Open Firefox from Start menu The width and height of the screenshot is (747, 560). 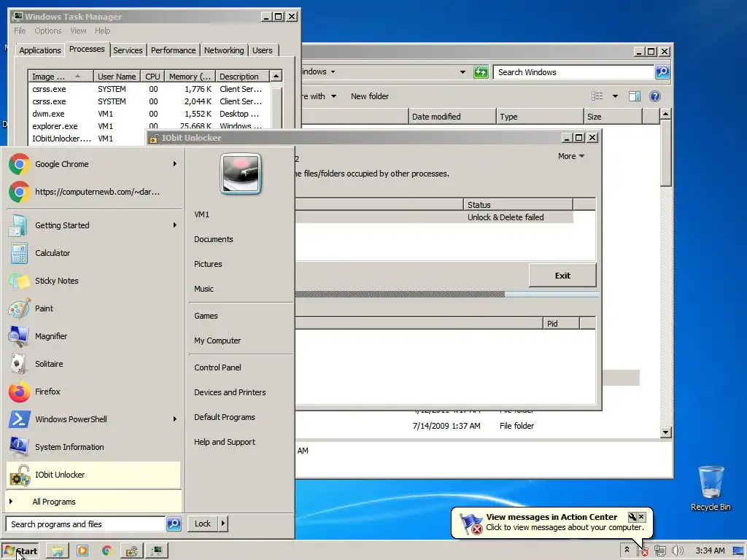[93, 392]
